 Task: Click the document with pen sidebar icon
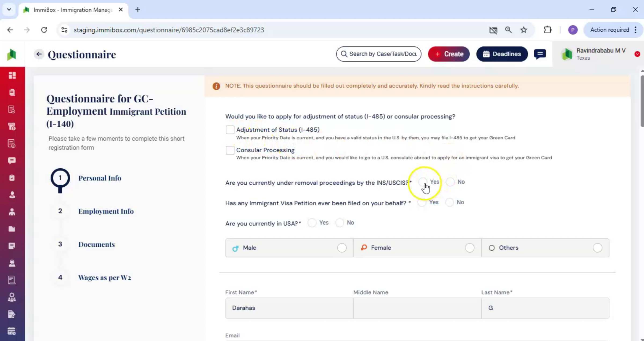[x=12, y=314]
